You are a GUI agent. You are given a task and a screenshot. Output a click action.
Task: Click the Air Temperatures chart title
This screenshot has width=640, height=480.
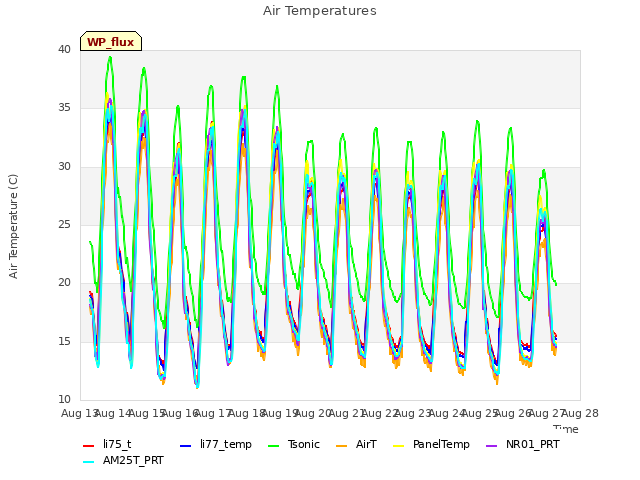(320, 11)
